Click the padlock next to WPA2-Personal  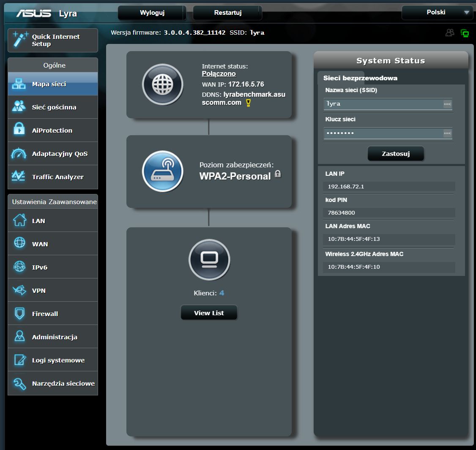point(278,174)
